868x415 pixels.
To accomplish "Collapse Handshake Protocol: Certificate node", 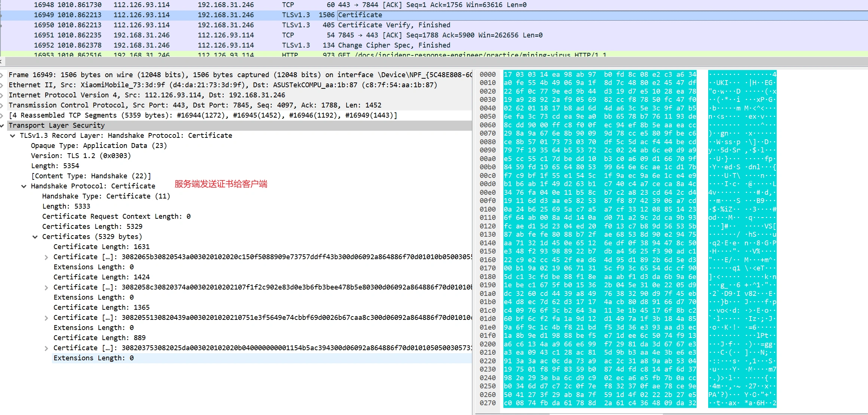I will 24,186.
